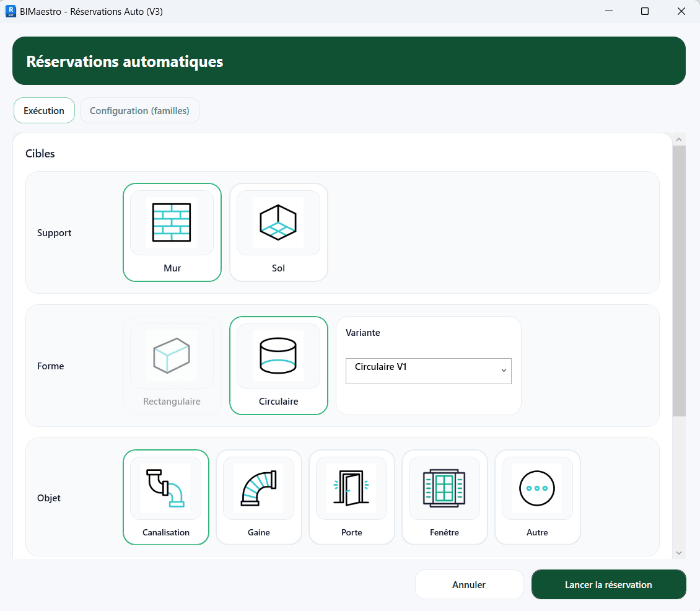The height and width of the screenshot is (611, 700).
Task: Click the Annuler button
Action: pos(469,584)
